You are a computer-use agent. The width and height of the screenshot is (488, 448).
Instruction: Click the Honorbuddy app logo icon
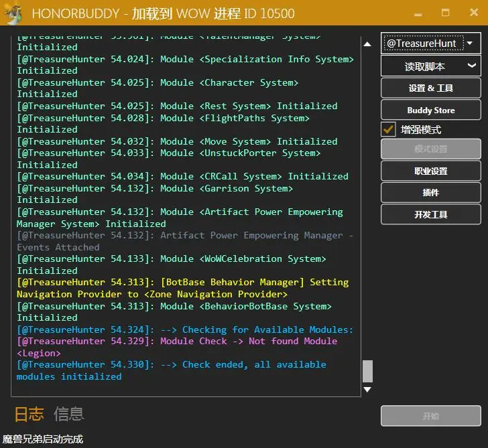[x=14, y=13]
